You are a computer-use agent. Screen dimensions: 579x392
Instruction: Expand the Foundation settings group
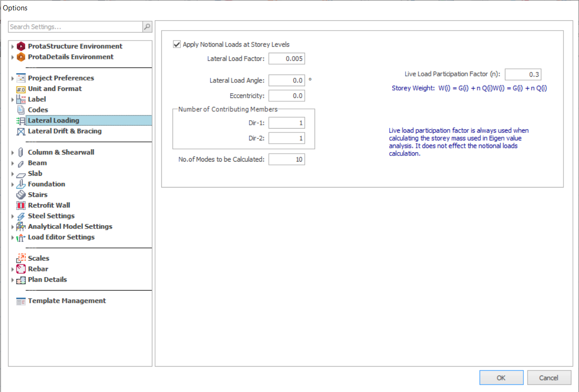pyautogui.click(x=13, y=184)
